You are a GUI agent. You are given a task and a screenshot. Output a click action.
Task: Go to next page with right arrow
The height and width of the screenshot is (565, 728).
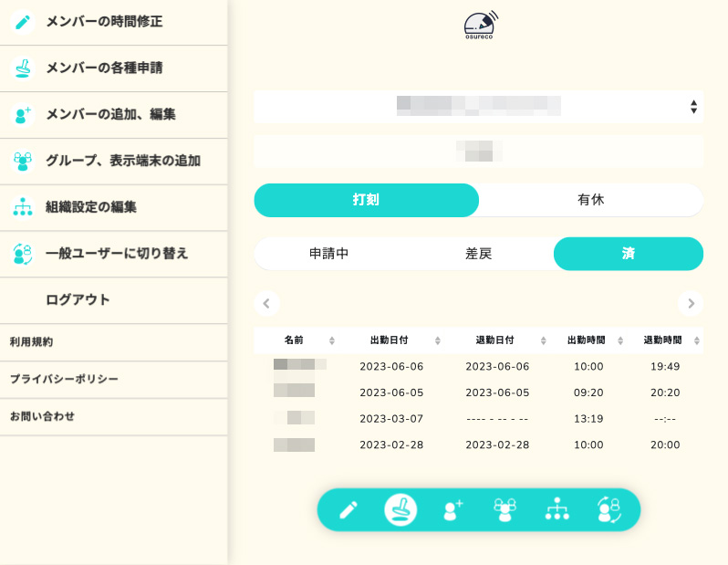coord(691,303)
